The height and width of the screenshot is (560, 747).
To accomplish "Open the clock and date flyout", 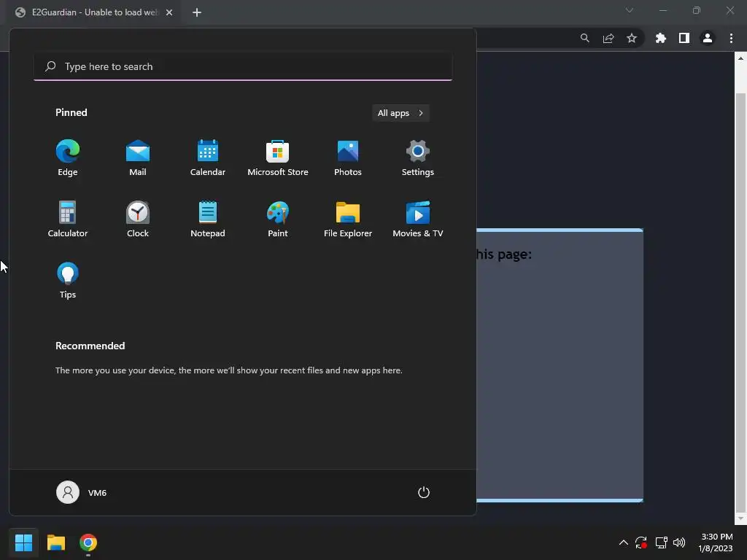I will [x=716, y=542].
